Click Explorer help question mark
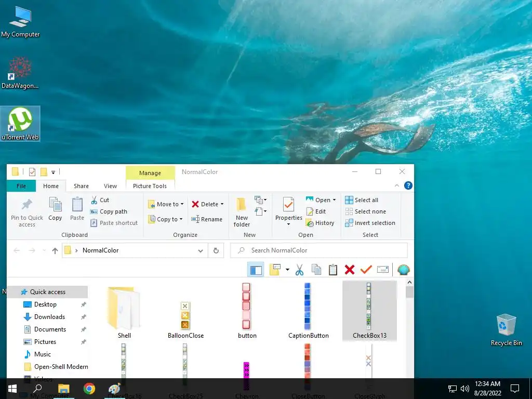 408,185
